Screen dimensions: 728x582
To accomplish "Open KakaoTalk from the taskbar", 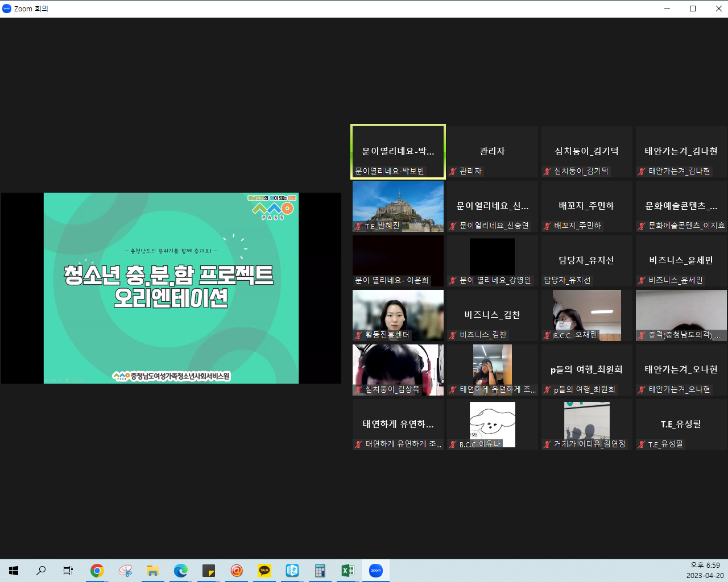I will pos(264,571).
